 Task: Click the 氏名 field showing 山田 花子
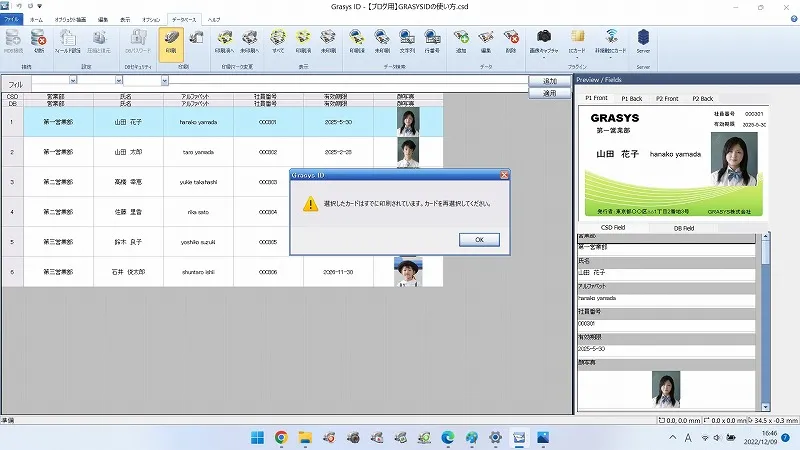[666, 273]
